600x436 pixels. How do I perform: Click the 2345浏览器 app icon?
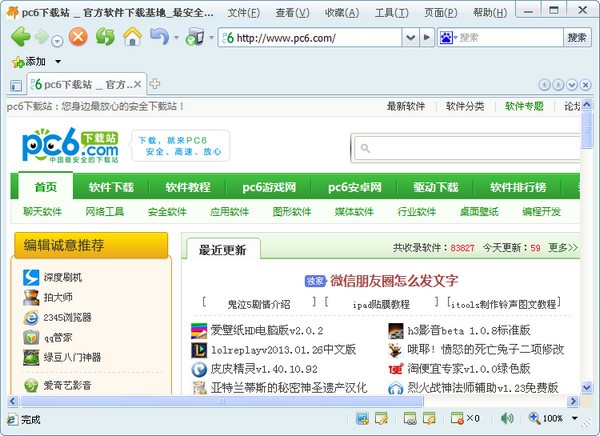coord(31,317)
